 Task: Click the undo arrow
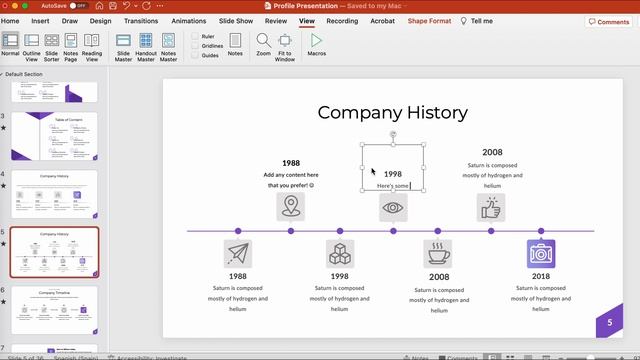click(127, 6)
